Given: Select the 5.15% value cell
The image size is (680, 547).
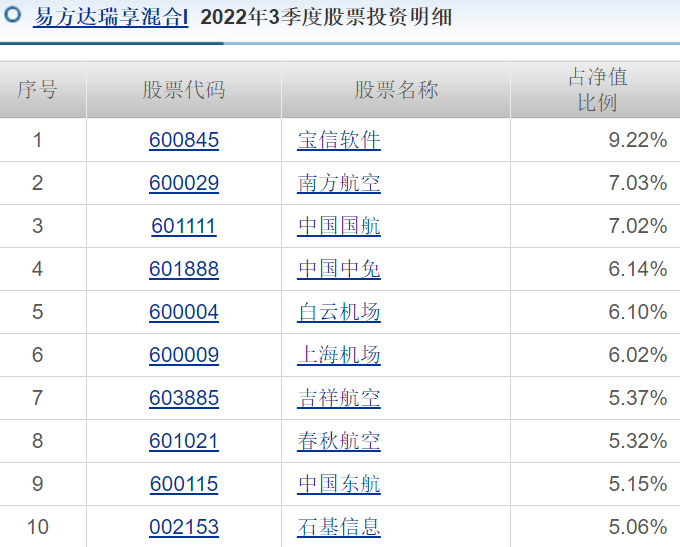Looking at the screenshot, I should [x=595, y=484].
